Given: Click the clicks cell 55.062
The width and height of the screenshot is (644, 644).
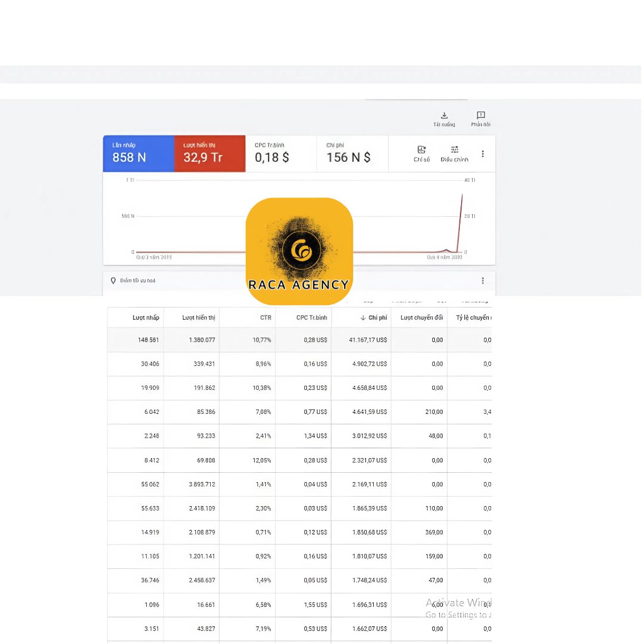Looking at the screenshot, I should click(x=150, y=484).
